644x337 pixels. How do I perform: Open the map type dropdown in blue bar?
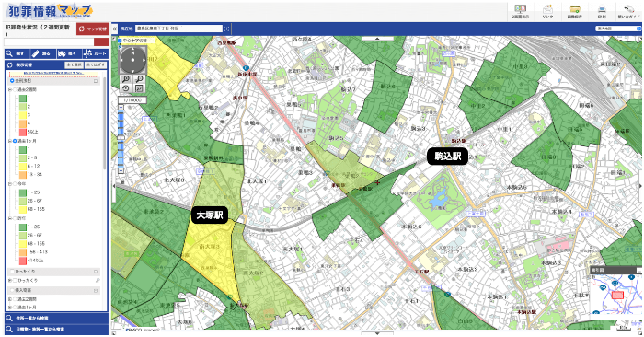click(x=617, y=29)
